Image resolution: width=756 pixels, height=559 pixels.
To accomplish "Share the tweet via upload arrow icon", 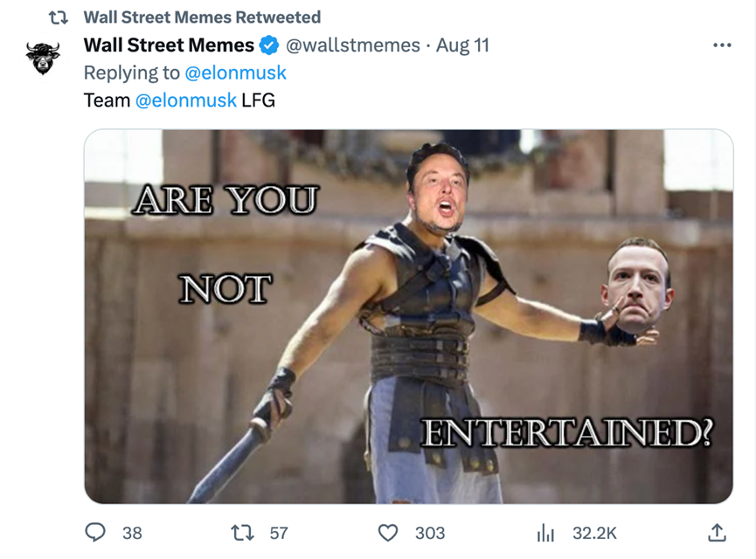I will (717, 533).
